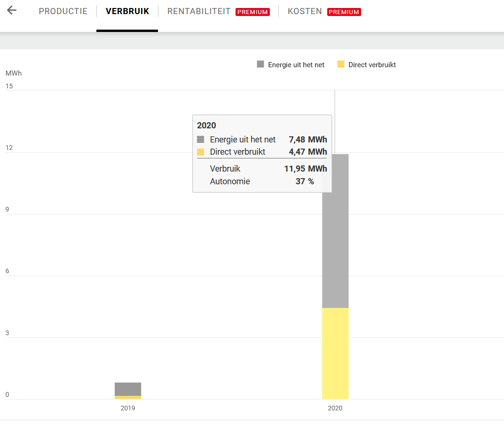
Task: Click the grey square icon in the tooltip
Action: point(201,140)
